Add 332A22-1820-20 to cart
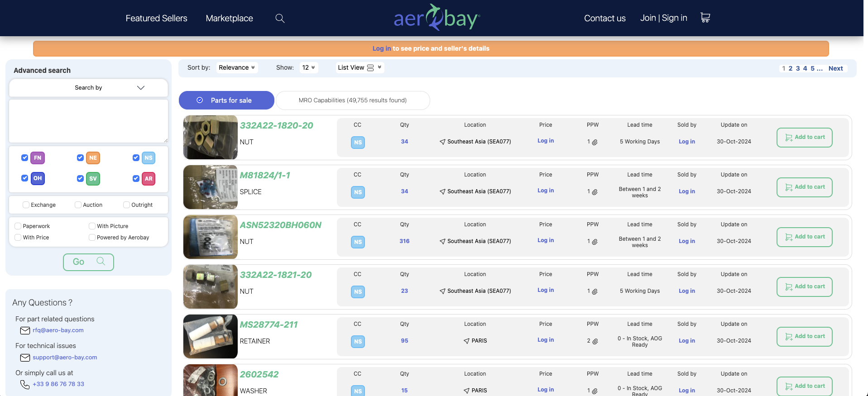The image size is (868, 396). pos(804,137)
